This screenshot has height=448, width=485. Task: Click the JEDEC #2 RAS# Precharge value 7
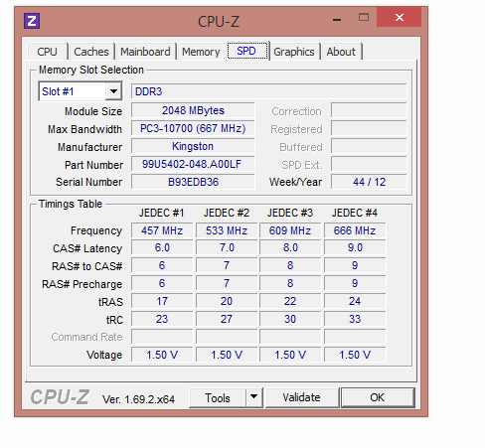(x=227, y=283)
